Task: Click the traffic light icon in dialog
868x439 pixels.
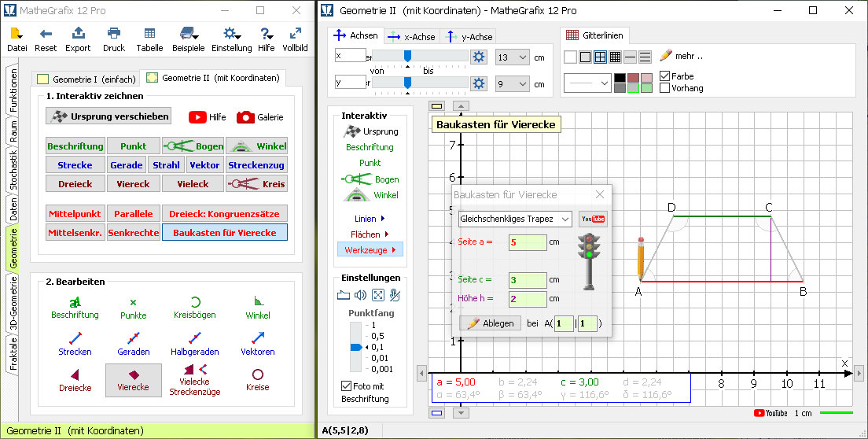Action: [589, 261]
